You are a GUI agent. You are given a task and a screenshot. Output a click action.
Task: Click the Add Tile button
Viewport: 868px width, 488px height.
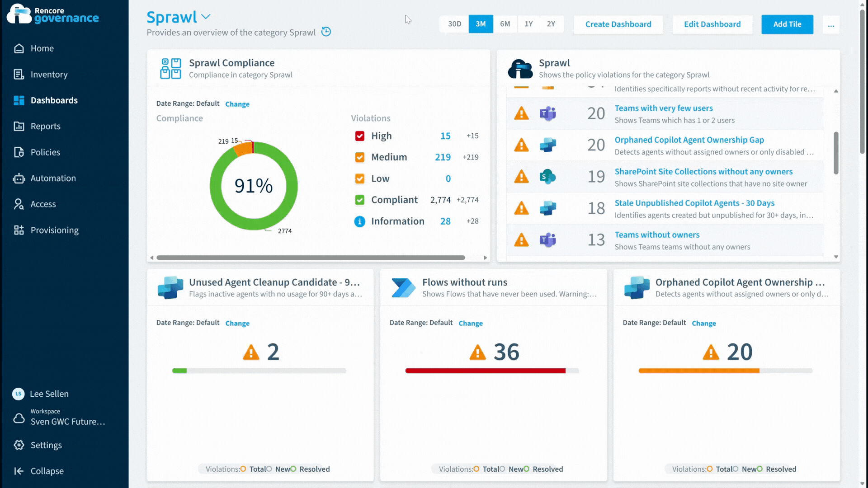point(787,24)
